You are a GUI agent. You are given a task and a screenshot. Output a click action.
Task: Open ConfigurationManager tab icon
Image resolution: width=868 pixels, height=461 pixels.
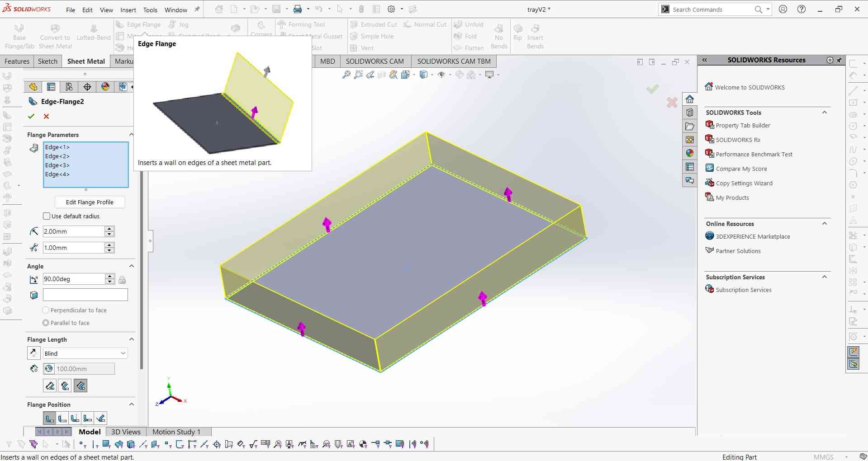(69, 87)
